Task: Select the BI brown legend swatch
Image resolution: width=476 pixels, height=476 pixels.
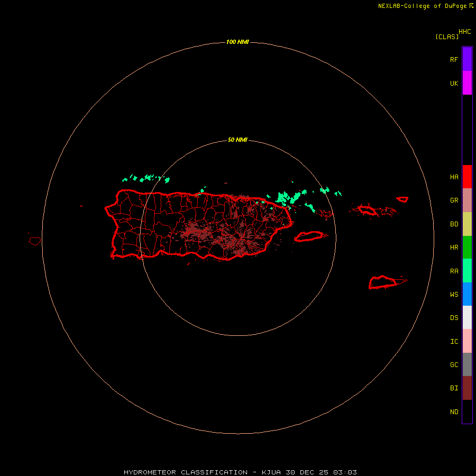Action: tap(467, 388)
